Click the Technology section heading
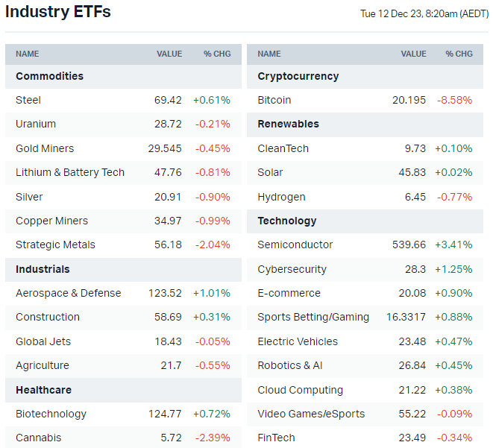493x448 pixels. 287,221
